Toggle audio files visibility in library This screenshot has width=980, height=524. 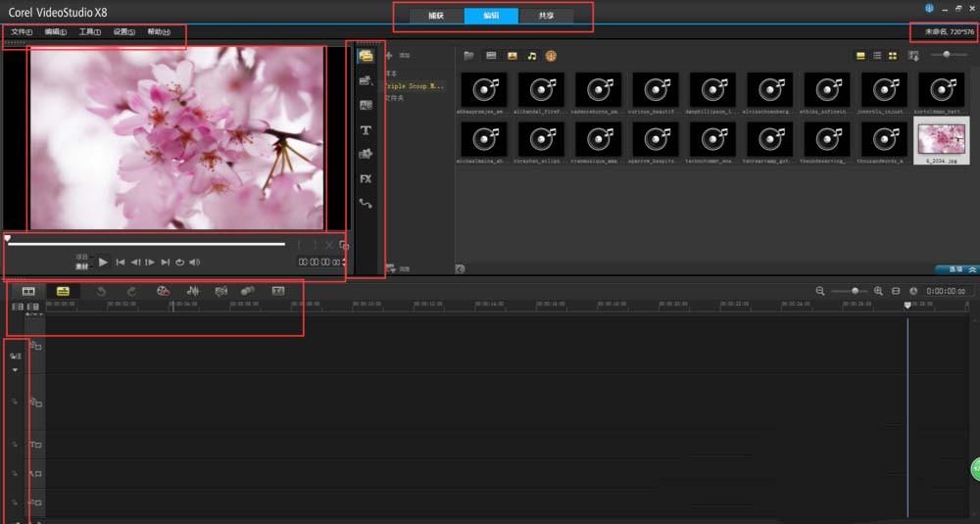click(531, 56)
